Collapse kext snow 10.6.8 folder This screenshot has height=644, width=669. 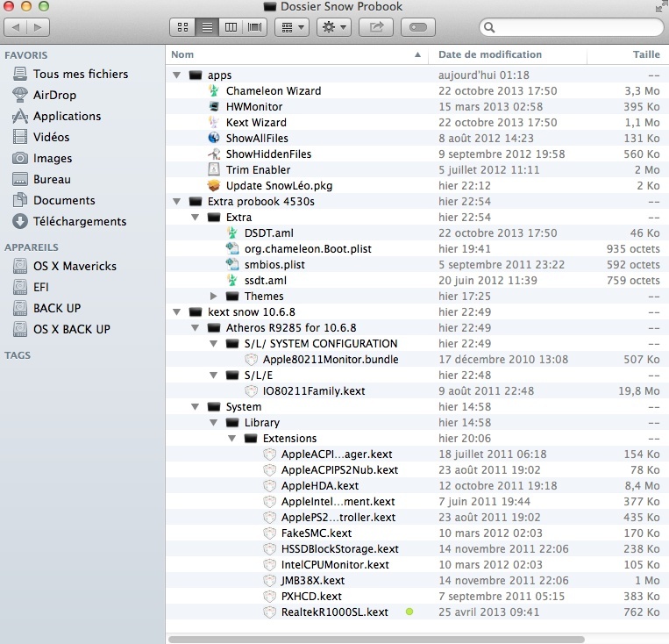point(176,312)
